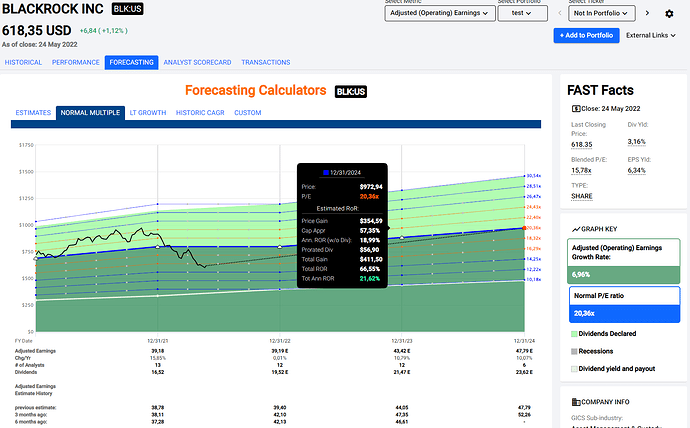The height and width of the screenshot is (428, 690).
Task: Click the 52,26 three months ago value
Action: (524, 415)
